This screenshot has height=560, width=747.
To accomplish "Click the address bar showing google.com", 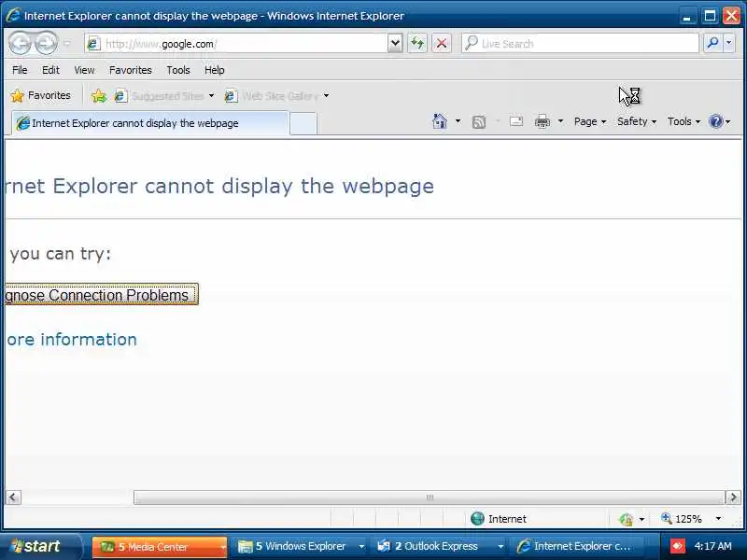I will click(236, 44).
